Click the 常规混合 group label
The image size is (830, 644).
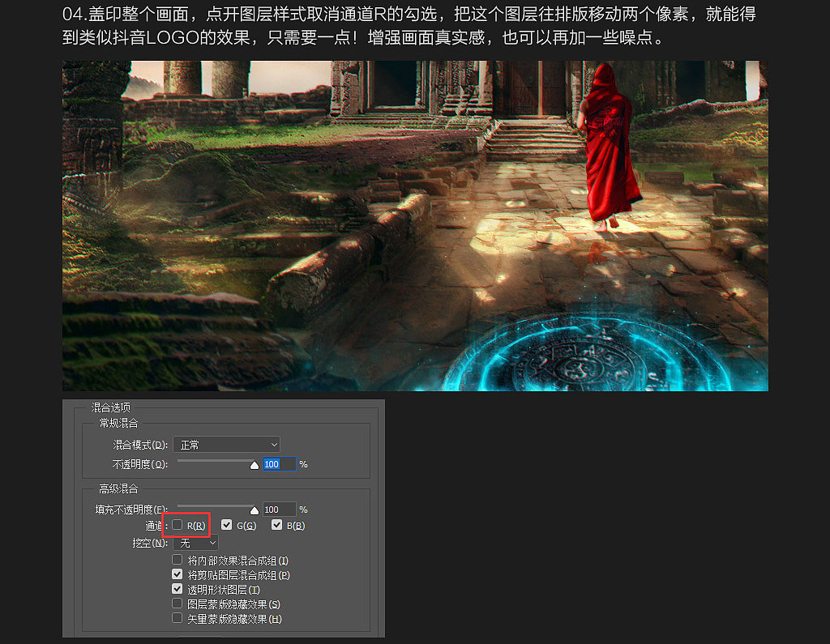118,423
